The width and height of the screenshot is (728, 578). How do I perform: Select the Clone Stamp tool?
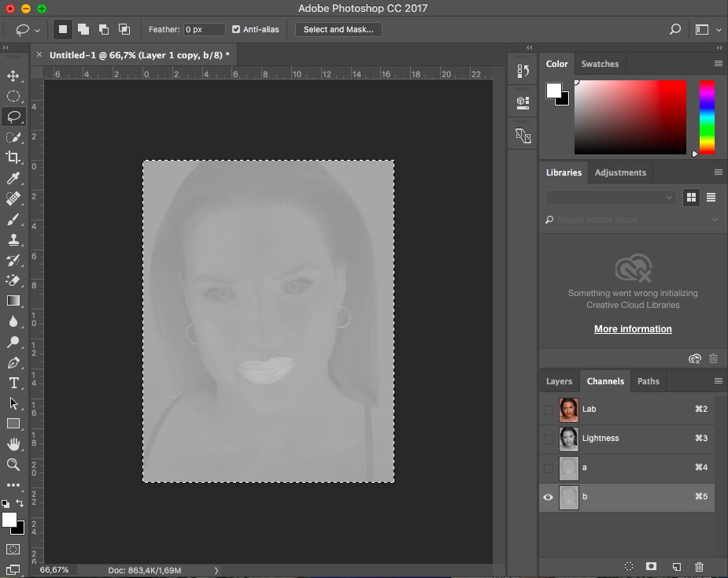pyautogui.click(x=13, y=239)
